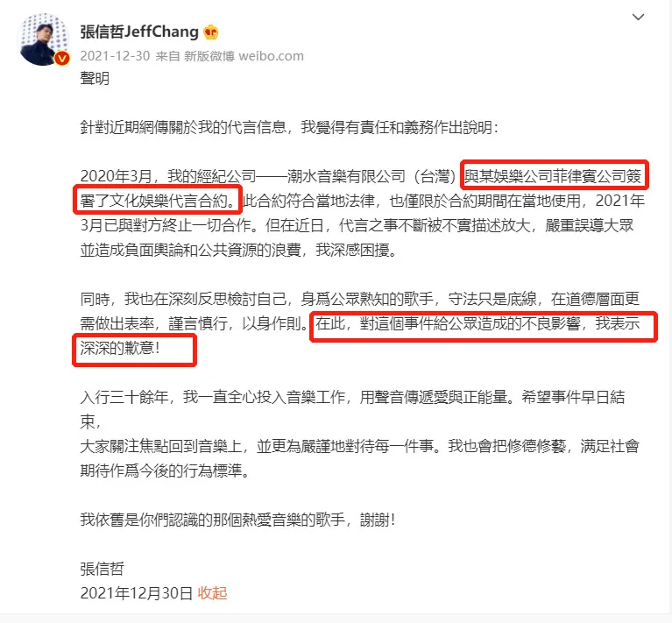Click the line starting 入行三十餘年
The width and height of the screenshot is (672, 623).
coord(352,397)
